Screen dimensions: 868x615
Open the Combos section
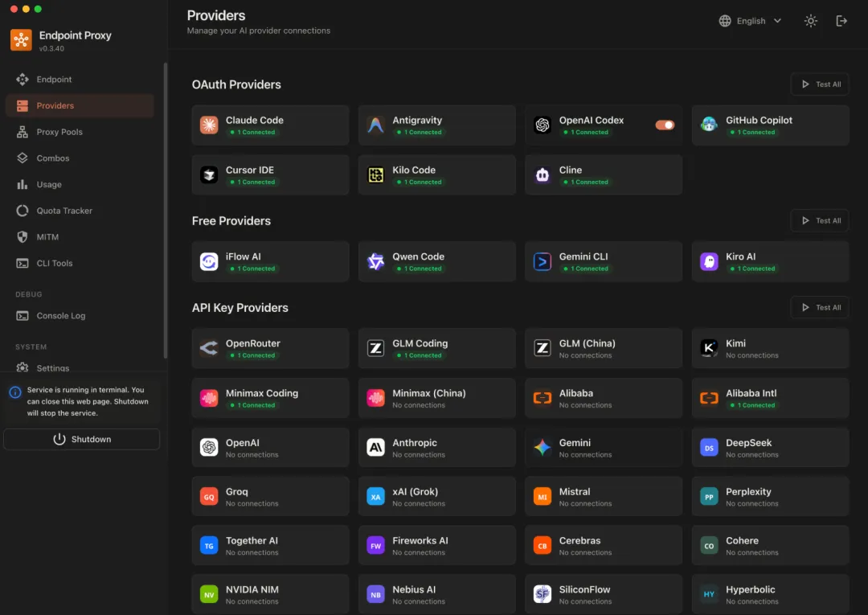80,158
